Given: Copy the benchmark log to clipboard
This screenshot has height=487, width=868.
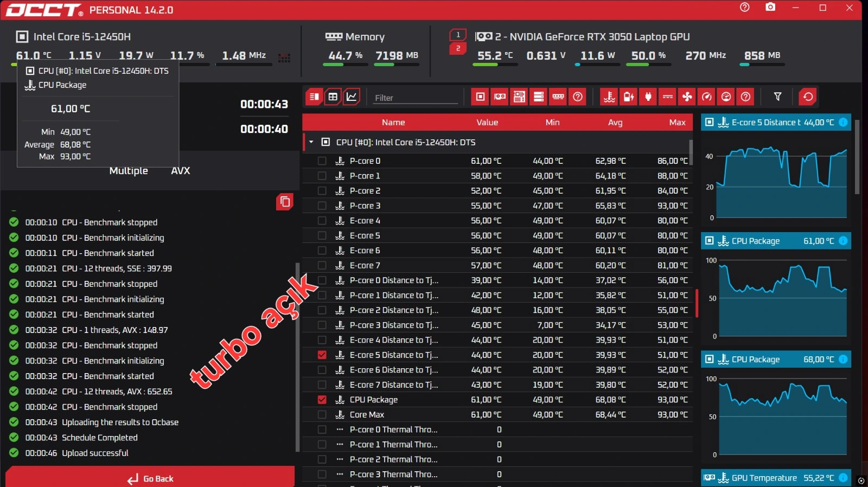Looking at the screenshot, I should 285,202.
